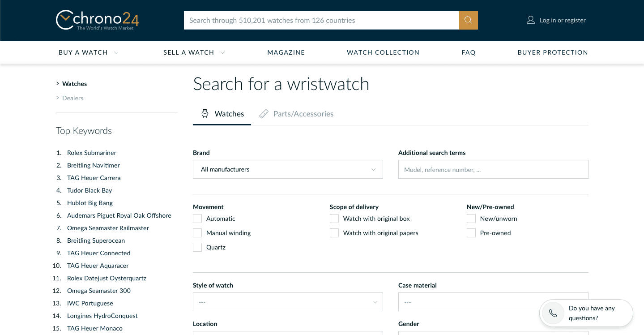Open Dealers link in sidebar
The image size is (644, 335).
point(73,98)
